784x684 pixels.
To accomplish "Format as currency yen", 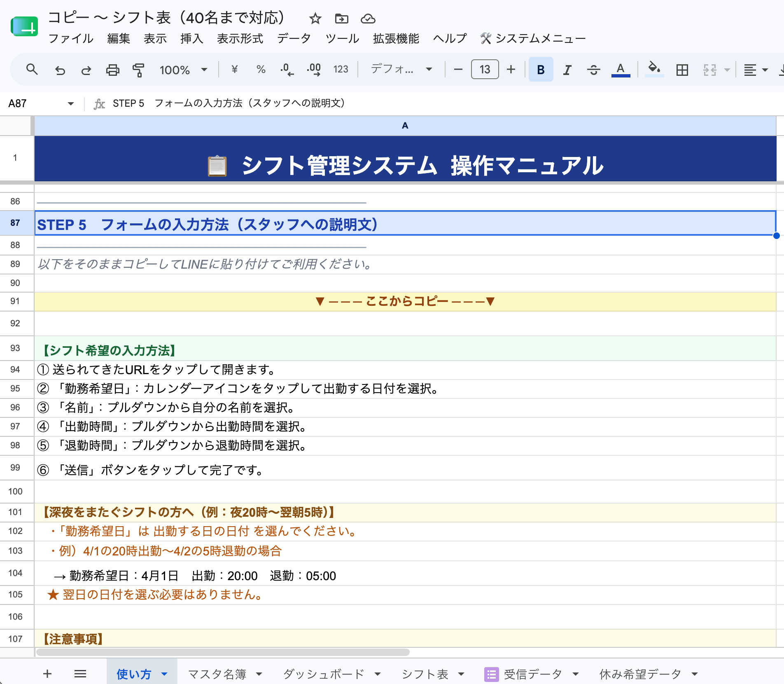I will click(x=234, y=69).
